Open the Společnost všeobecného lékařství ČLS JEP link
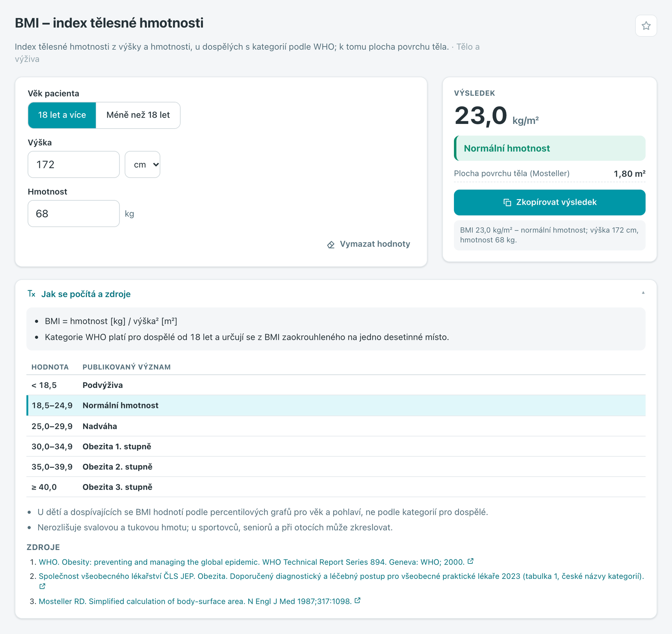 point(341,576)
